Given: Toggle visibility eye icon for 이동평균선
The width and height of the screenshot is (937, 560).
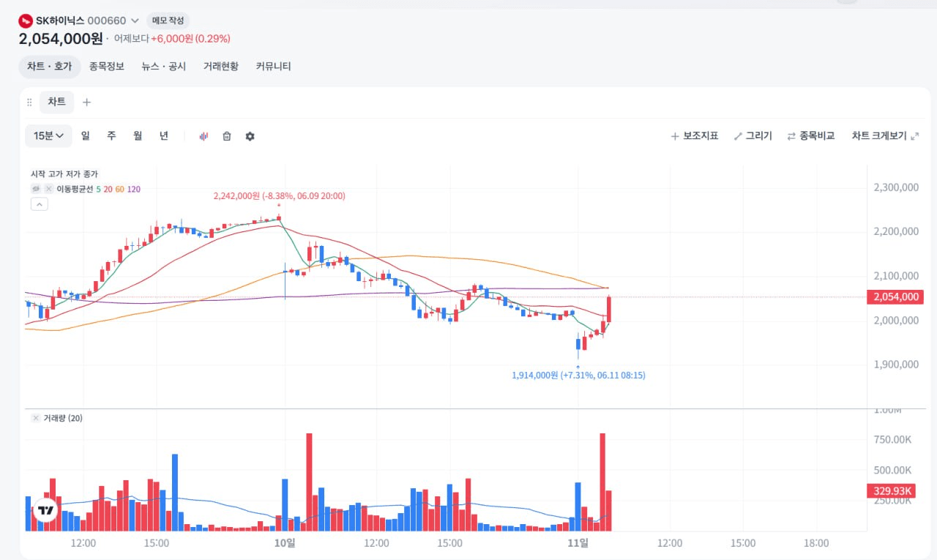Looking at the screenshot, I should 35,189.
